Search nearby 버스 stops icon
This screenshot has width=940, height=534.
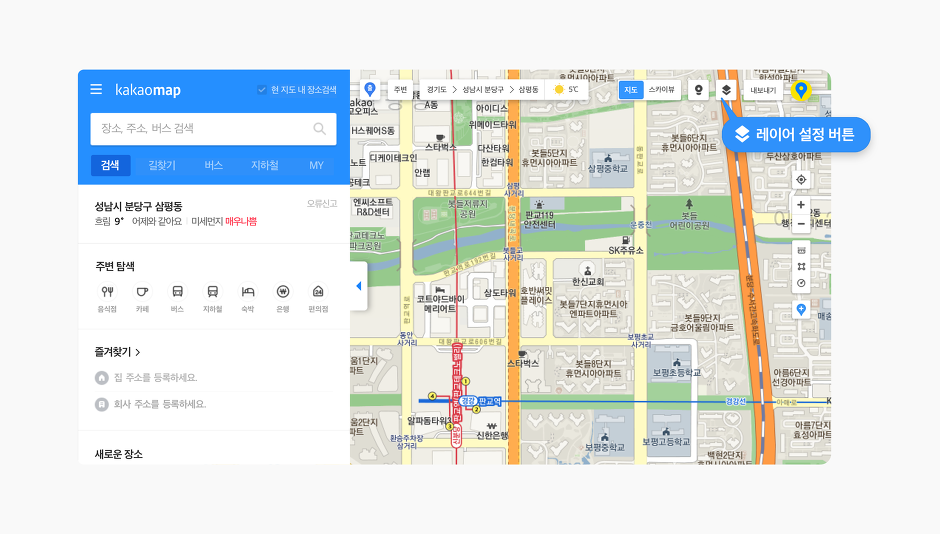click(177, 292)
